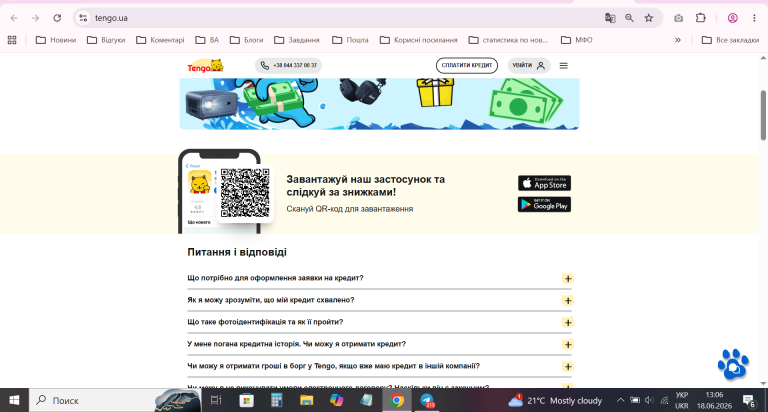The height and width of the screenshot is (412, 768).
Task: Open the статистика по нов... bookmark folder
Action: tap(508, 40)
